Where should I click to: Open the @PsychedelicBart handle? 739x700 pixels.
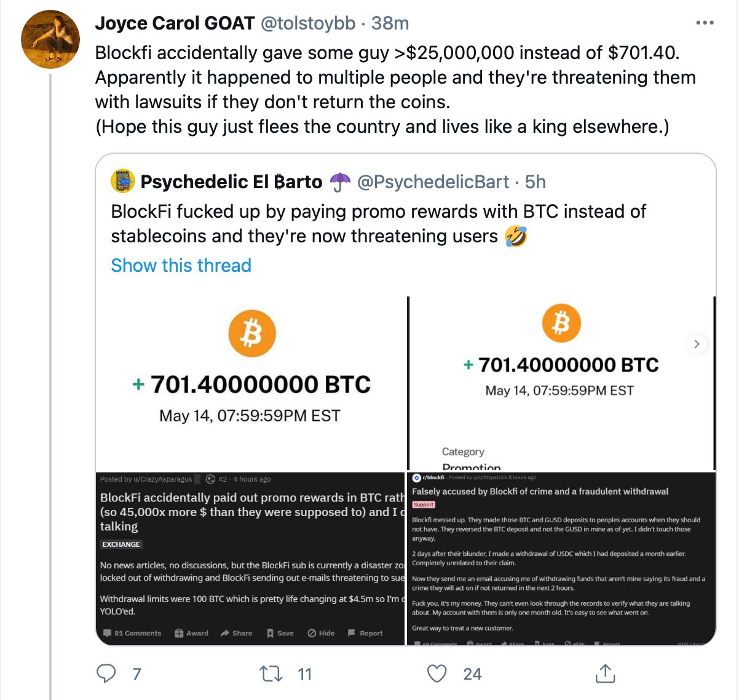[x=433, y=181]
